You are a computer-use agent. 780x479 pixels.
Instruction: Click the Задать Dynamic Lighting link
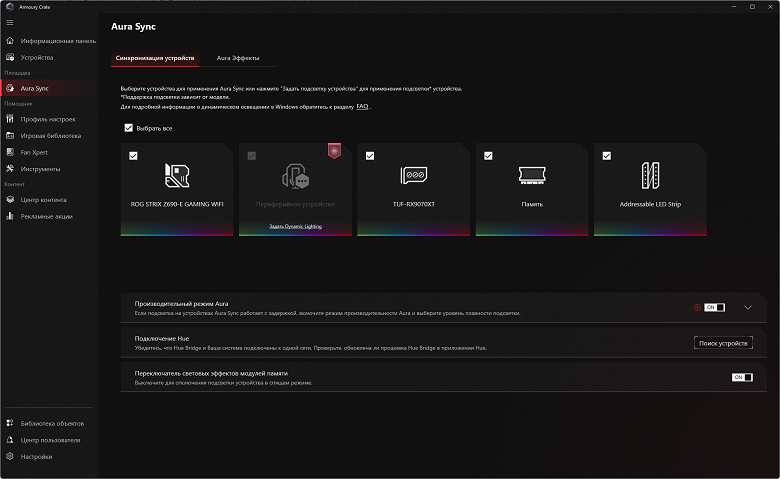click(295, 226)
